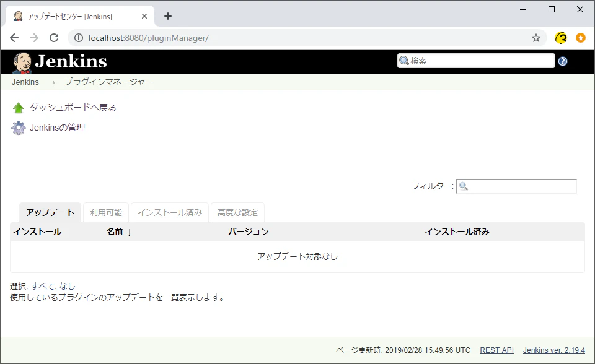Select all via すべて link
Image resolution: width=595 pixels, height=364 pixels.
click(43, 286)
